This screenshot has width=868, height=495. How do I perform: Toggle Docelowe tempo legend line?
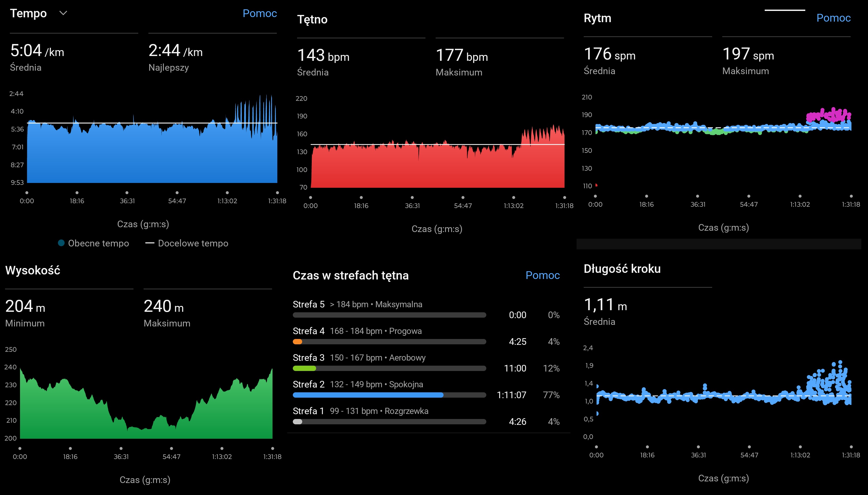pos(150,243)
